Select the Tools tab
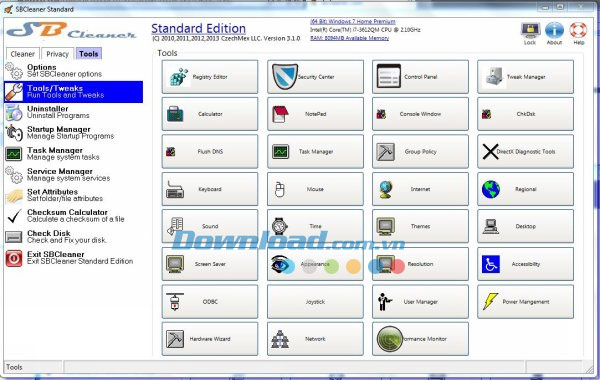Viewport: 600px width, 380px height. click(x=89, y=54)
